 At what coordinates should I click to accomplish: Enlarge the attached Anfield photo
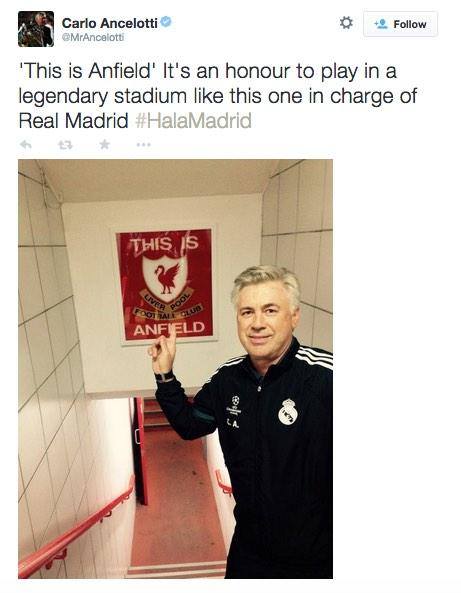pos(175,369)
